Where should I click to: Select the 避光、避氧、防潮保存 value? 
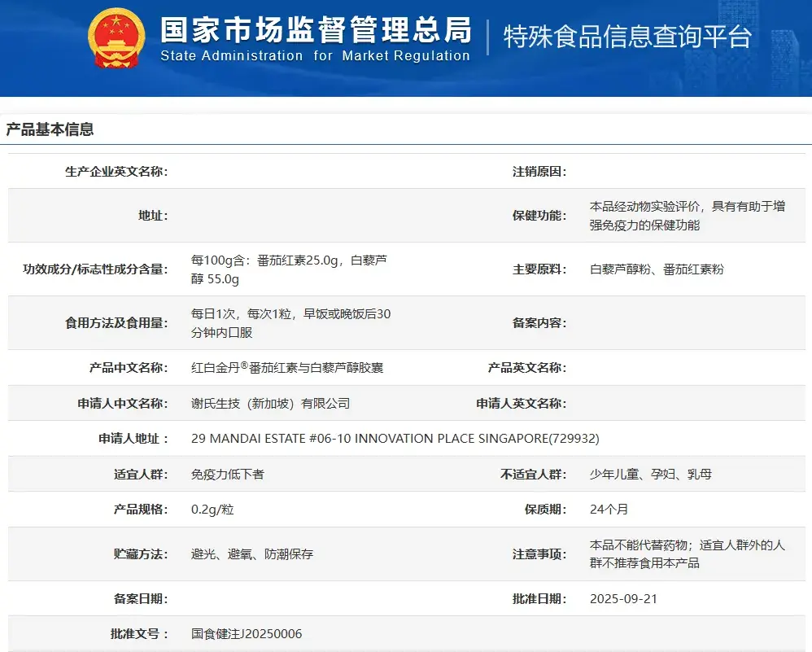click(252, 554)
